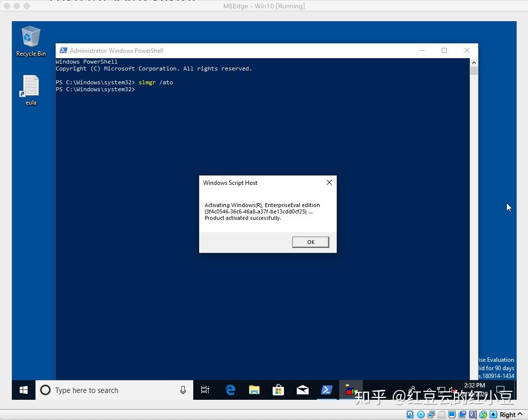Open the Start menu

click(23, 390)
